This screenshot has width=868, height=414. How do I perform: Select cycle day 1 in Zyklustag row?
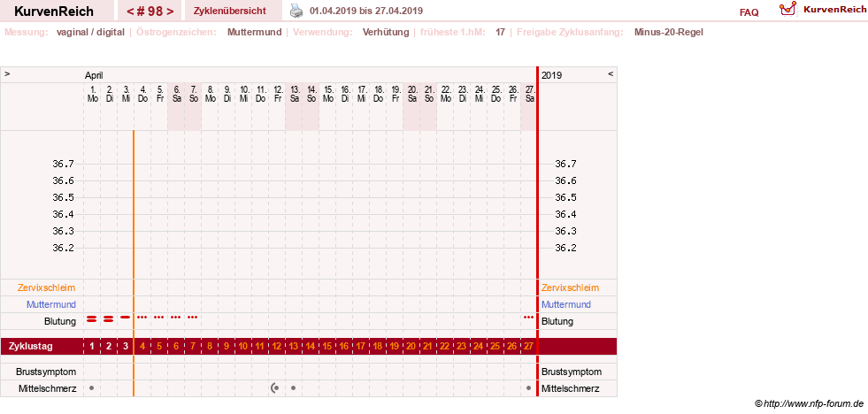(92, 347)
